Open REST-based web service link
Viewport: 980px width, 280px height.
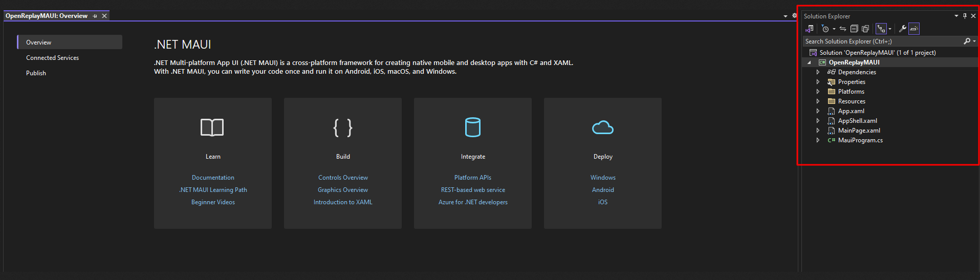point(473,190)
